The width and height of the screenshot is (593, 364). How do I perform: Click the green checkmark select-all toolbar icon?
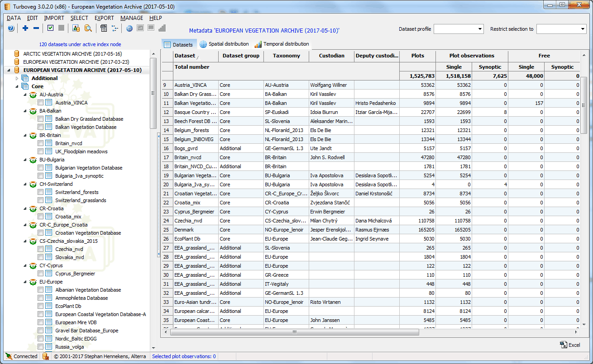(x=50, y=28)
